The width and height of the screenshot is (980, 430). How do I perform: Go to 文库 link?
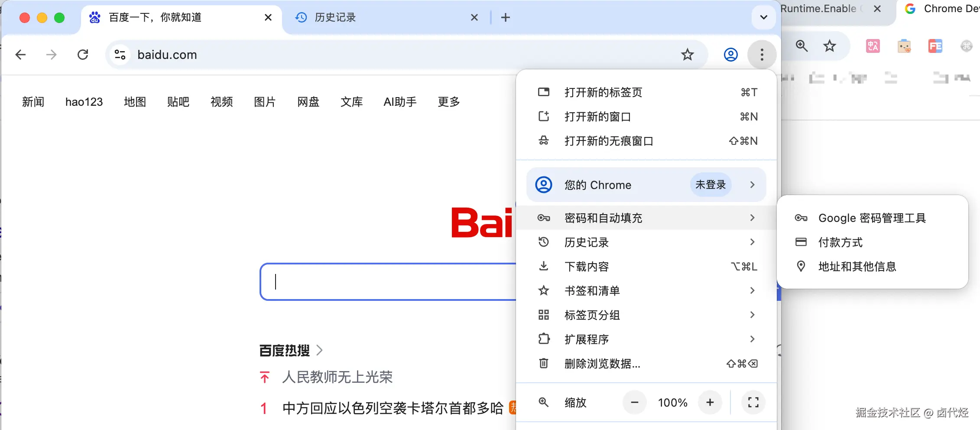352,102
